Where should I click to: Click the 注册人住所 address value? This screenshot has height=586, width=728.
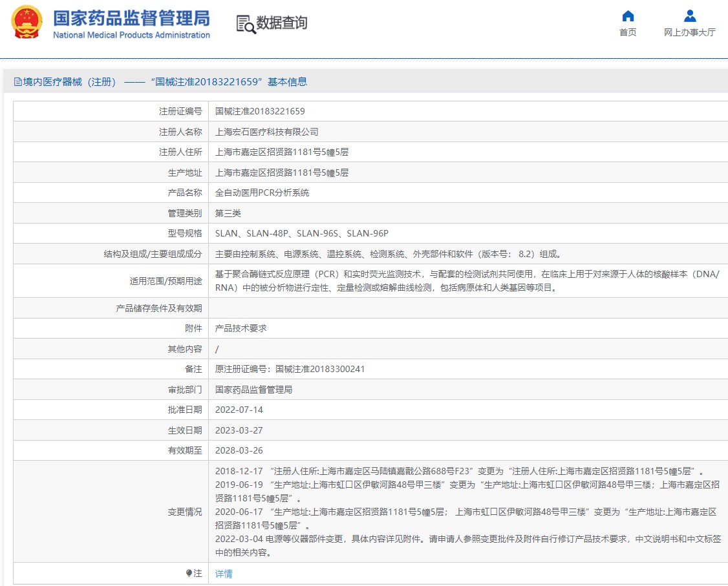pos(282,152)
